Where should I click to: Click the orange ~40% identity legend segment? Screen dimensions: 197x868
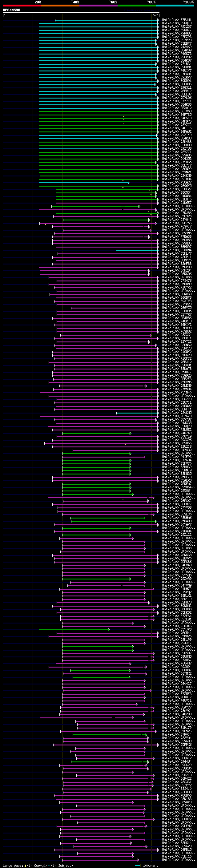[x=60, y=6]
